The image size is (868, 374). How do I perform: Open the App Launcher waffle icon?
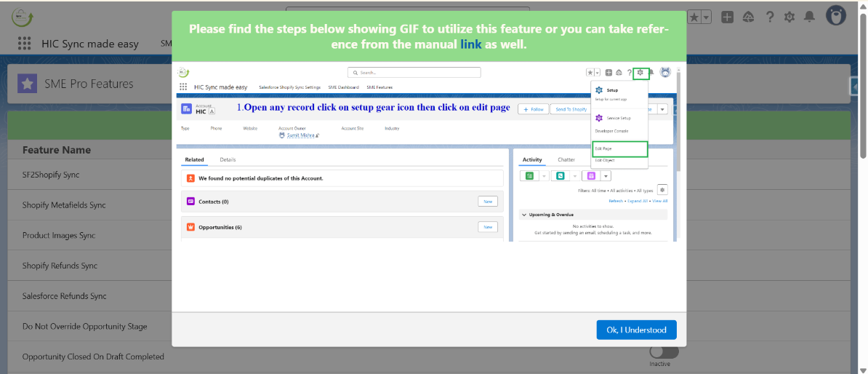[23, 44]
